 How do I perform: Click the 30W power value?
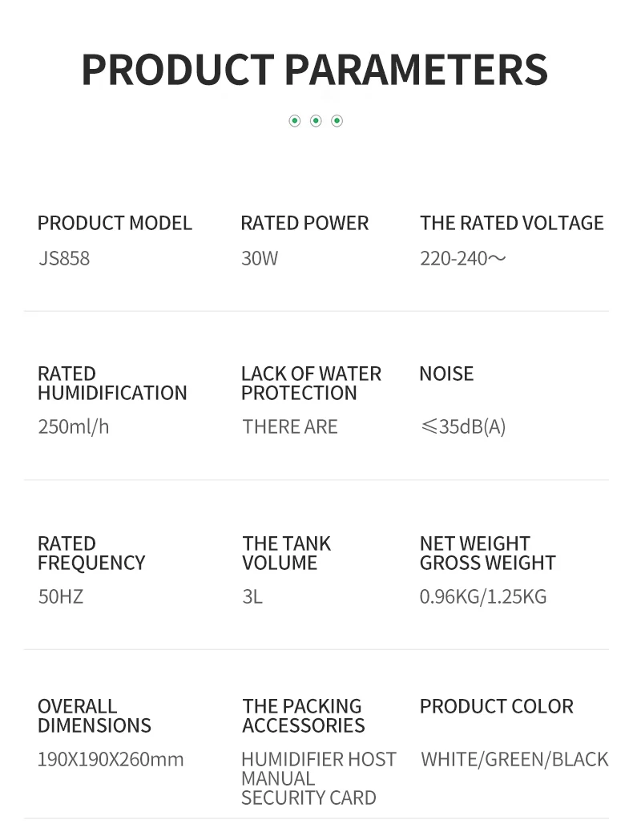coord(260,258)
